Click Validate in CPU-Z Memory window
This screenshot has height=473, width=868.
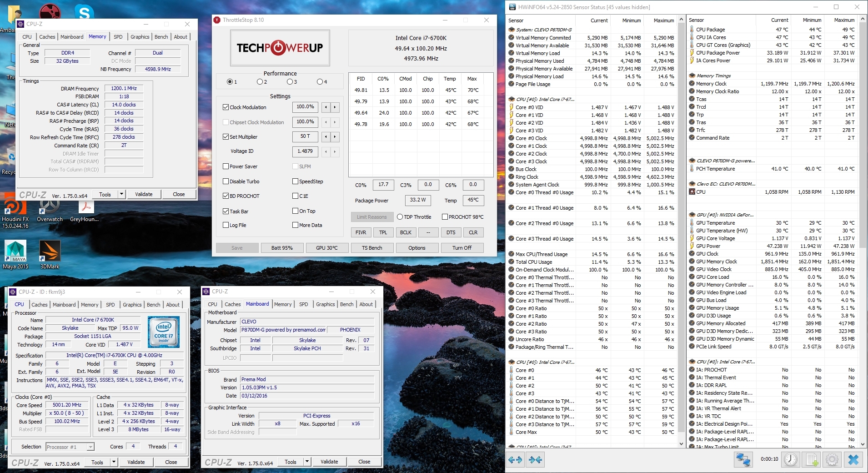pyautogui.click(x=144, y=194)
